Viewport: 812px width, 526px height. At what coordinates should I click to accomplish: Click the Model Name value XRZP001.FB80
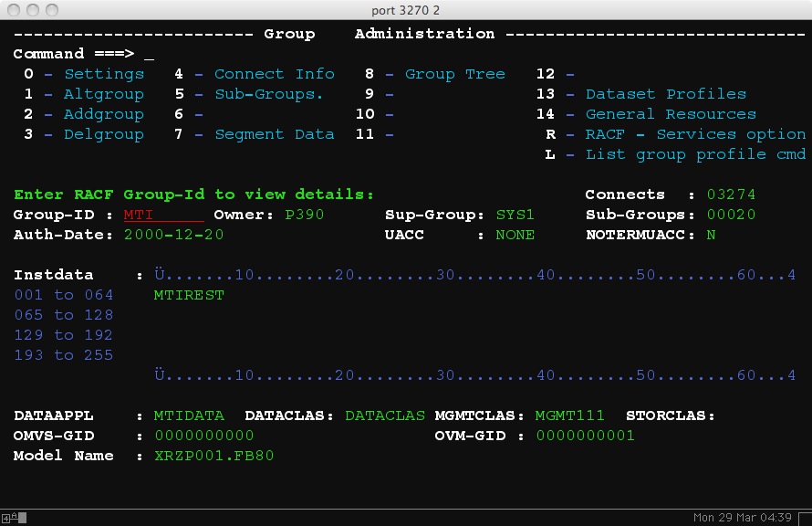(214, 456)
